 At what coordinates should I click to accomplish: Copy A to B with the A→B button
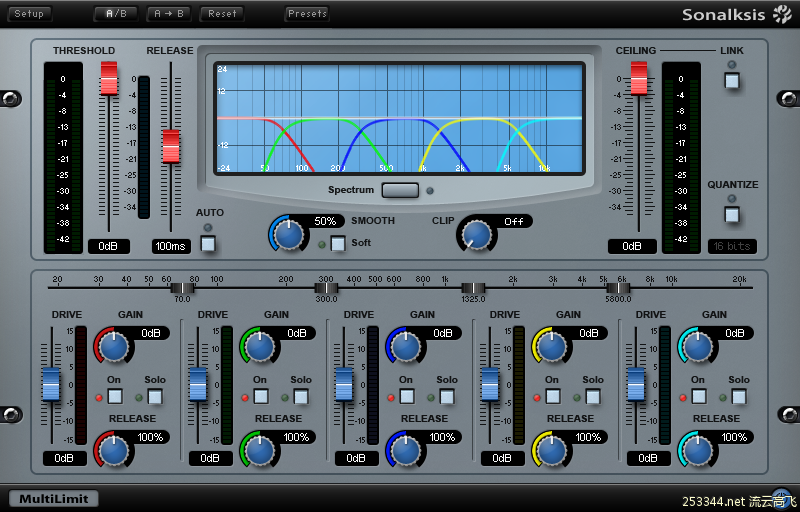click(x=169, y=14)
